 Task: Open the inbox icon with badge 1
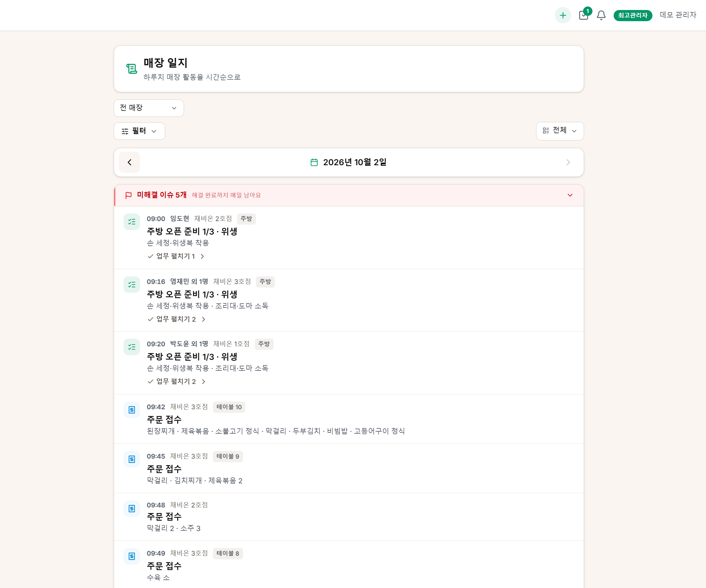point(584,15)
